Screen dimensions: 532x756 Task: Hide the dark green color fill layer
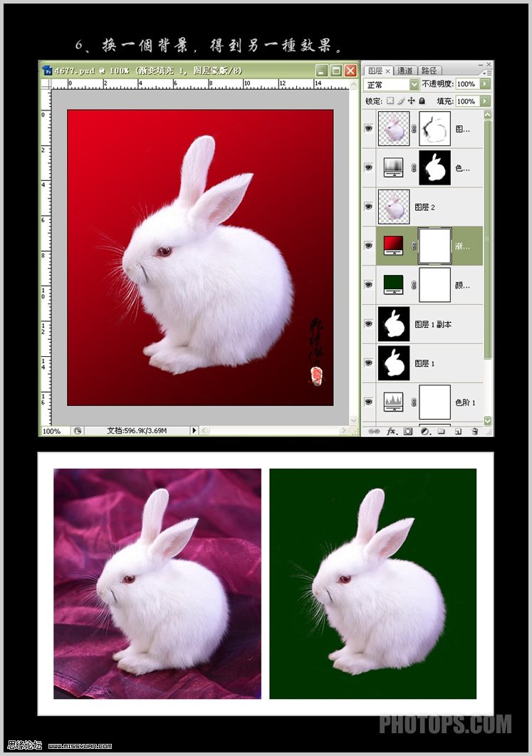[x=369, y=284]
